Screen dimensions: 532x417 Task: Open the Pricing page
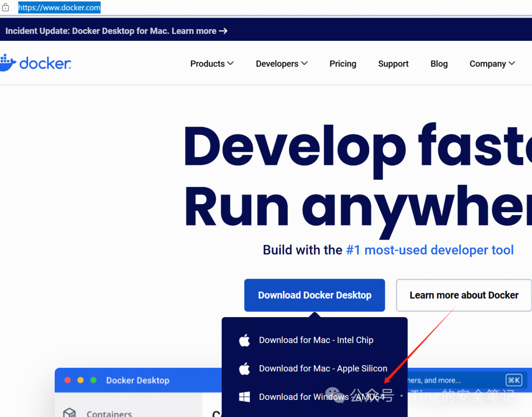[343, 64]
